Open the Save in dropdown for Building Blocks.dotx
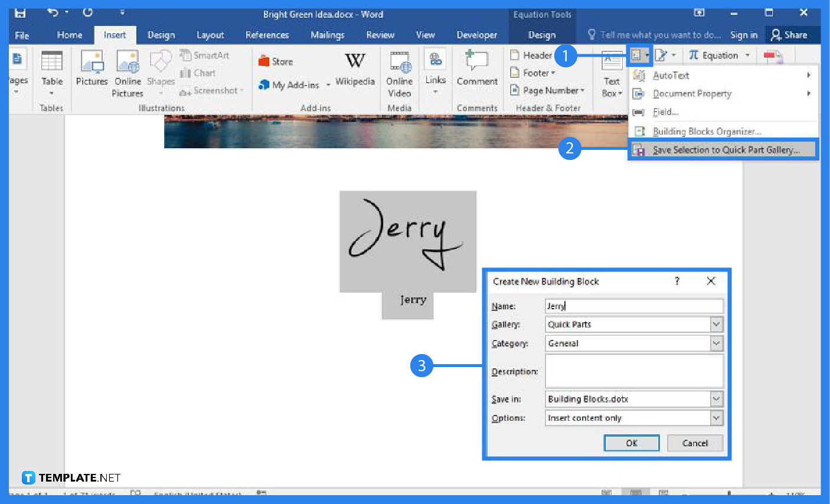 tap(715, 399)
